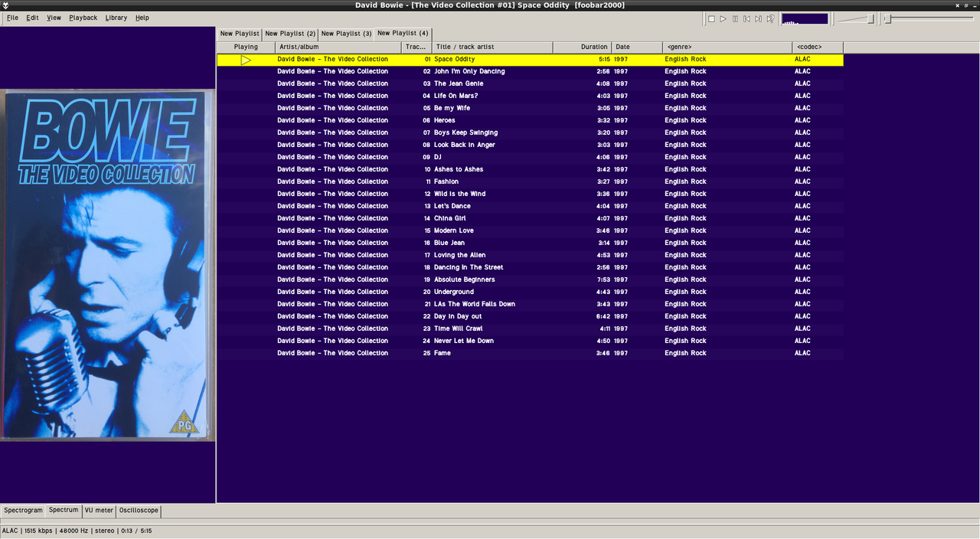Click the now-playing arrow icon on Space Oddity
The width and height of the screenshot is (980, 539).
tap(246, 60)
